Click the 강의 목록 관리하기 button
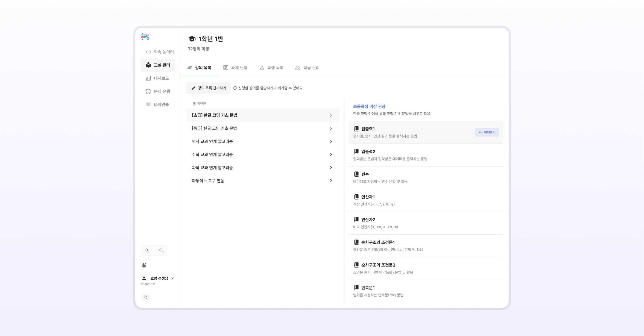Screen dimensions: 644x336 click(209, 88)
